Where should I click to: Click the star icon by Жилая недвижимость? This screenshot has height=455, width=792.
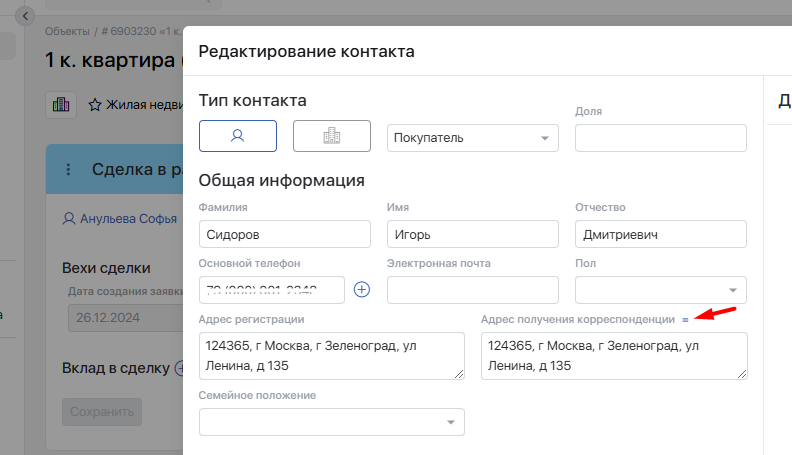(95, 104)
